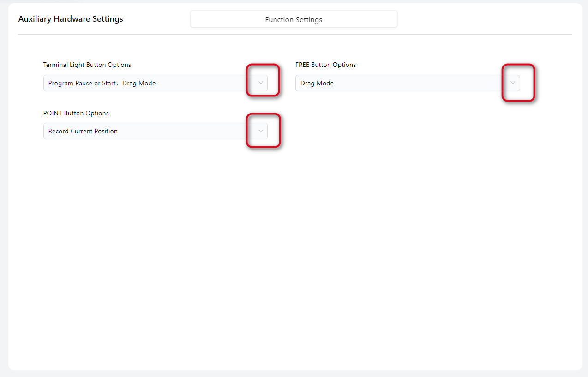Click the 'Record Current Position' value text
Screen dimensions: 588x377
83,132
